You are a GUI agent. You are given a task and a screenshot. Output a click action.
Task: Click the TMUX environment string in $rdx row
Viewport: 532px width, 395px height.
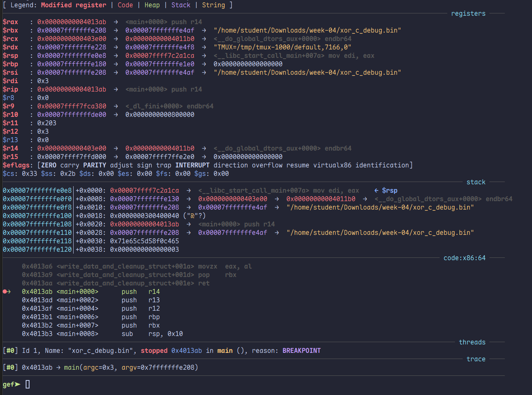282,47
